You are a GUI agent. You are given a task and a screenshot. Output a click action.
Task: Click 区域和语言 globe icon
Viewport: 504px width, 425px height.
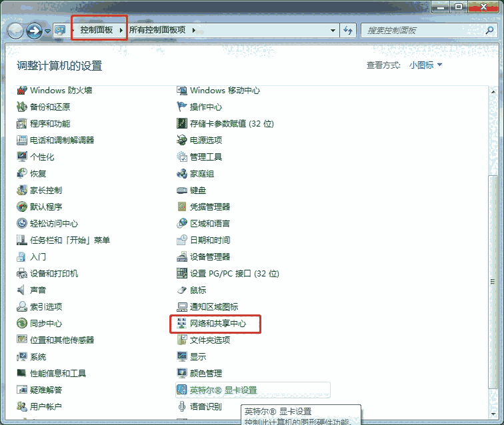[181, 224]
